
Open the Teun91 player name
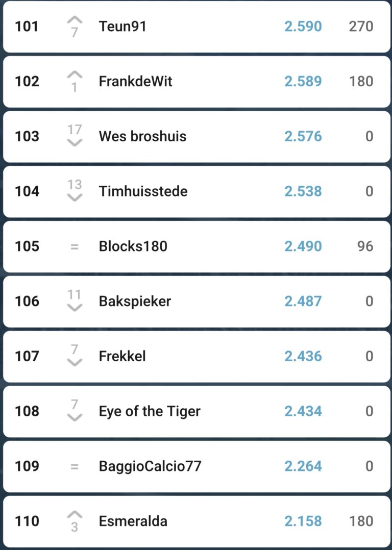(x=122, y=27)
